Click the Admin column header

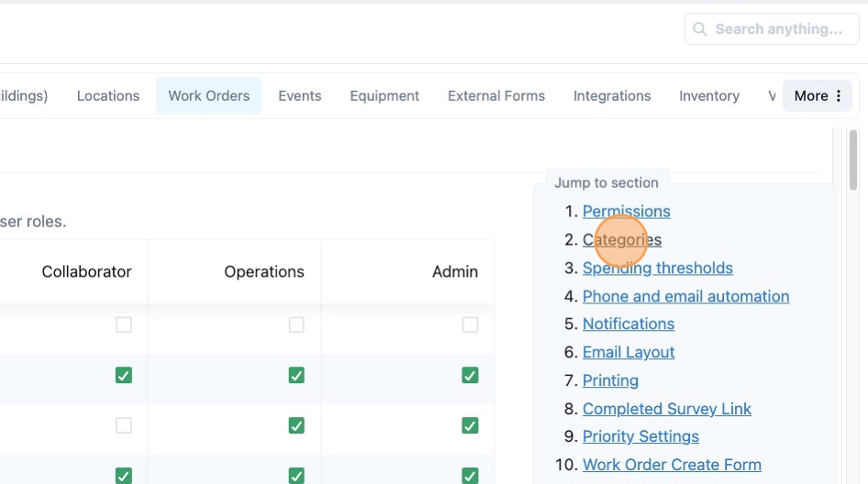pos(455,271)
